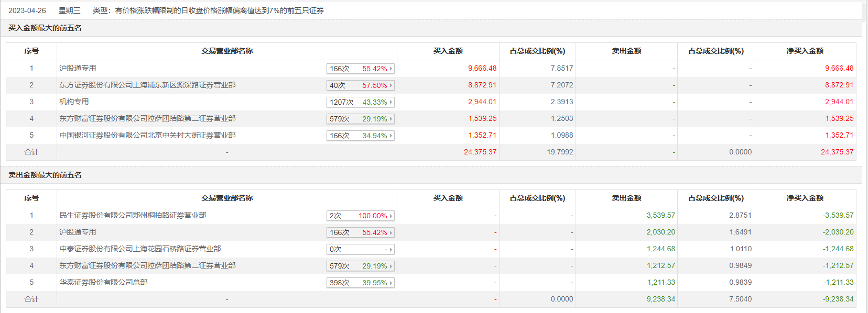The image size is (868, 313).
Task: Click arrow icon next to 40次 57.50%
Action: [x=391, y=85]
